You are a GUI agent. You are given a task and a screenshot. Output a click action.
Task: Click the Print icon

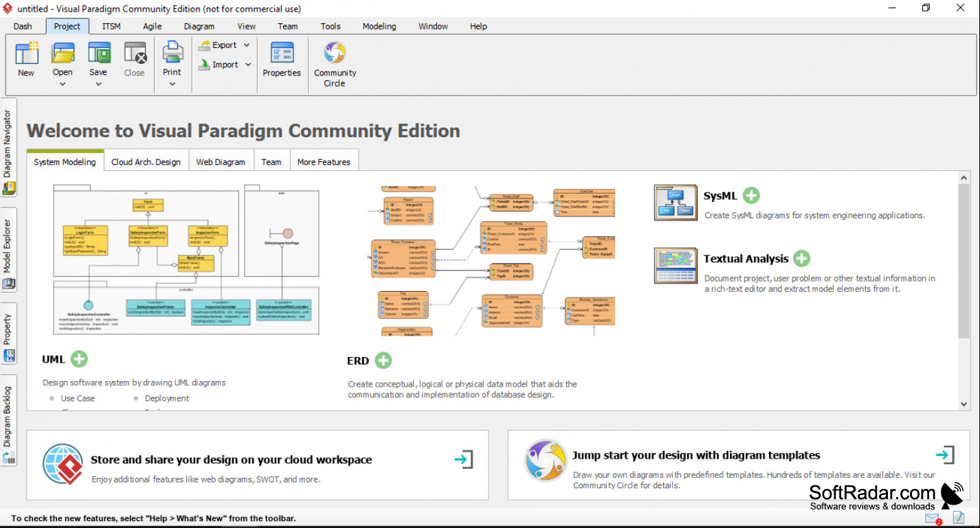click(x=172, y=54)
